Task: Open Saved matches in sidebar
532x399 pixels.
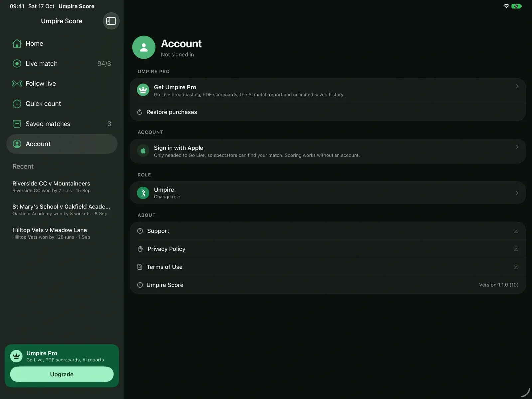Action: tap(62, 124)
